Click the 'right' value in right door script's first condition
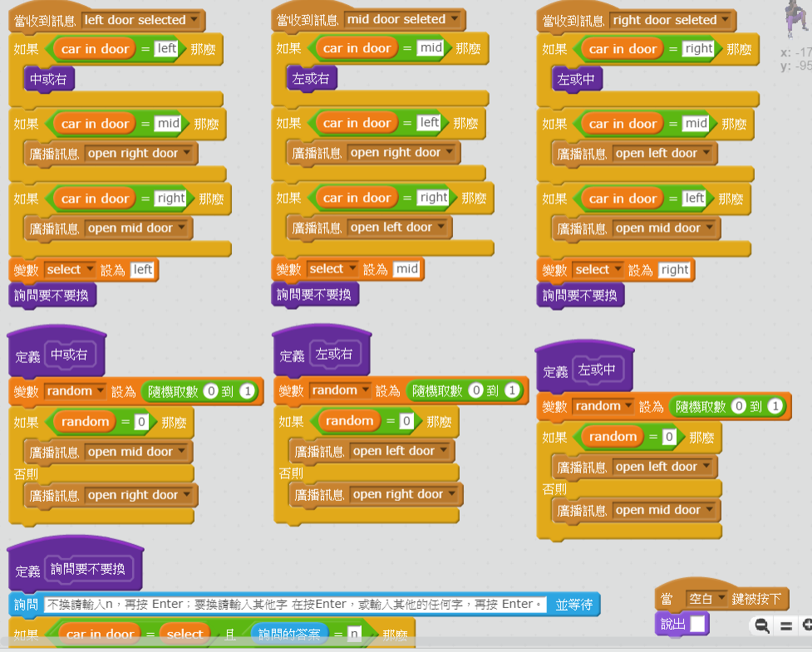Screen dimensions: 812x652 (x=699, y=49)
